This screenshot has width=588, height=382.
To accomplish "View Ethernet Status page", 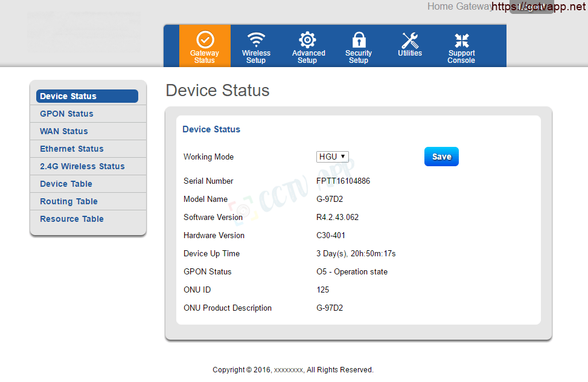I will [x=72, y=149].
